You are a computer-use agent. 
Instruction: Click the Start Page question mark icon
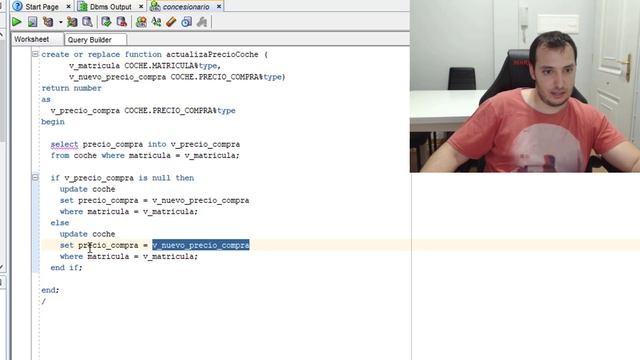coord(18,7)
